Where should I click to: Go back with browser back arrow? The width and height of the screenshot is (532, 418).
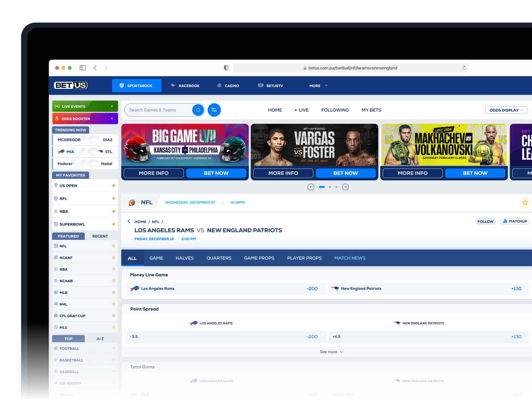click(95, 68)
